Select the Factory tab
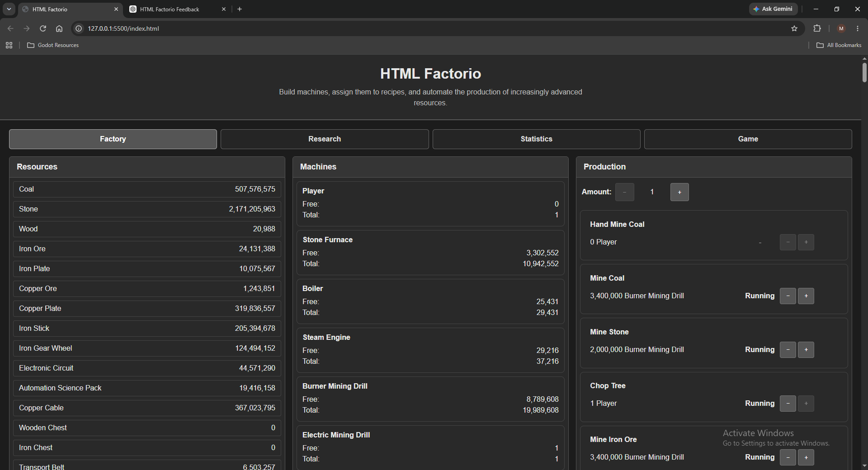The height and width of the screenshot is (470, 868). [113, 139]
